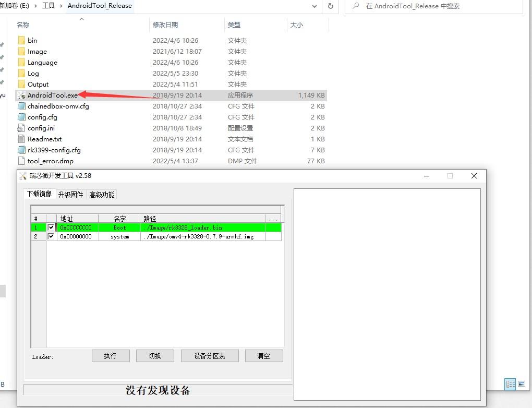Click the 执行 button
Image resolution: width=532 pixels, height=408 pixels.
(x=111, y=355)
